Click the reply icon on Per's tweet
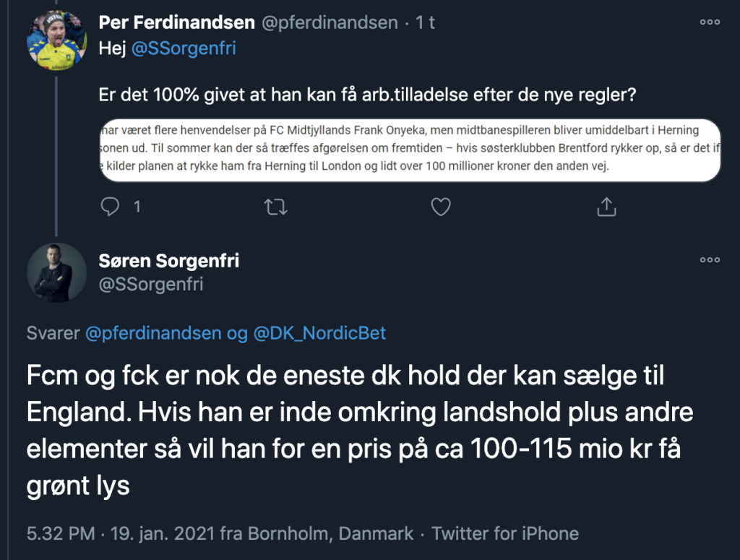This screenshot has width=740, height=560. [110, 207]
